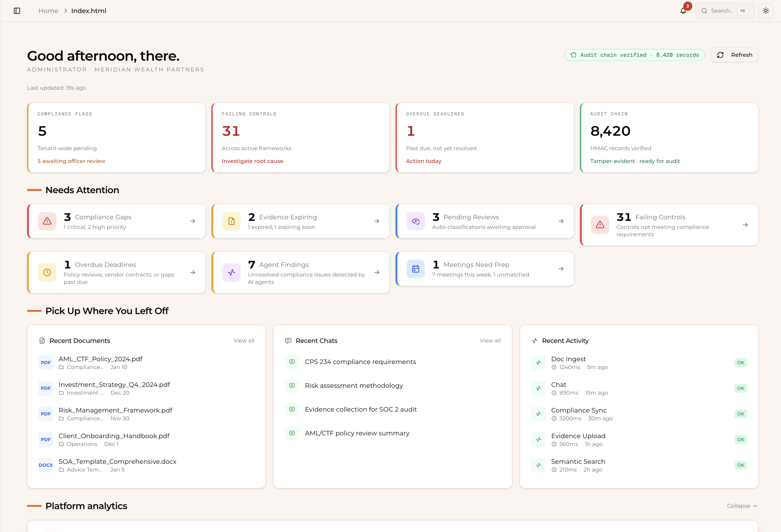Go to Home breadcrumb
Viewport: 781px width, 532px height.
tap(48, 11)
